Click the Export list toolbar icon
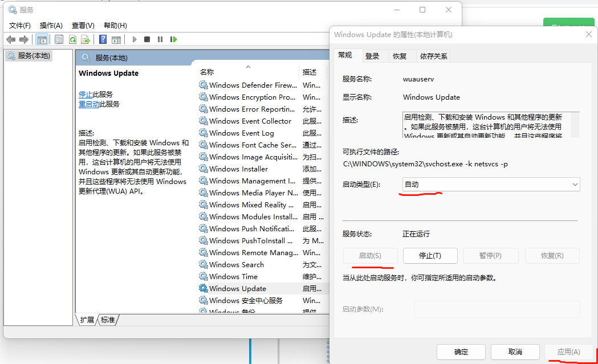 click(86, 39)
